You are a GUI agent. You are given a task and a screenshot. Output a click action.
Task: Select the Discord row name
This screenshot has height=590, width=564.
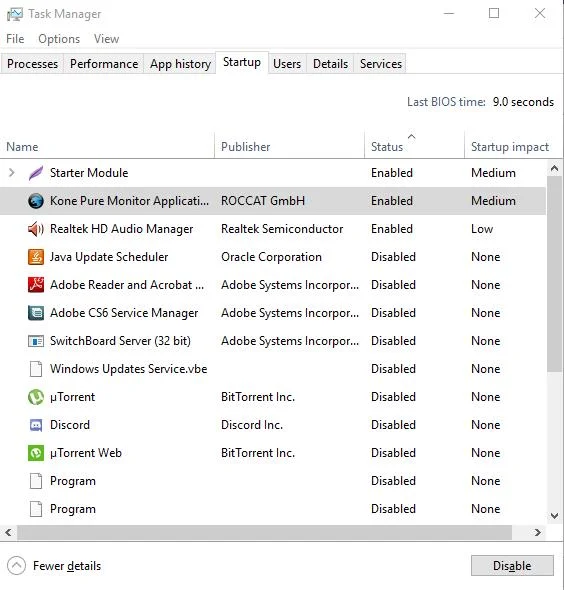pos(70,425)
